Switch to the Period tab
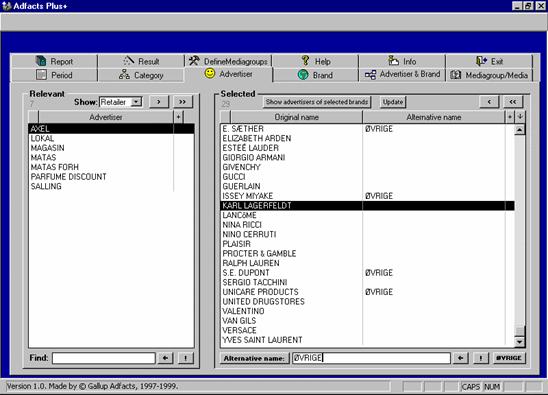Viewport: 548px width, 395px height. pos(55,75)
